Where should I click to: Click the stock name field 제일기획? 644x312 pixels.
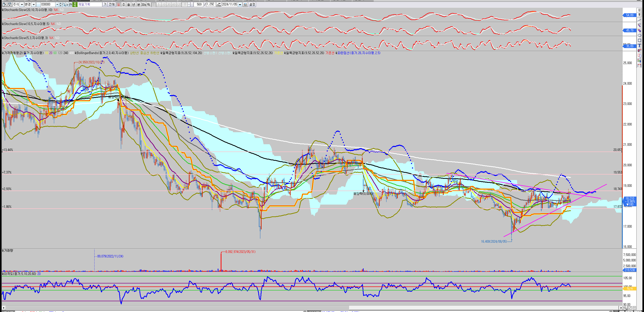(90, 4)
